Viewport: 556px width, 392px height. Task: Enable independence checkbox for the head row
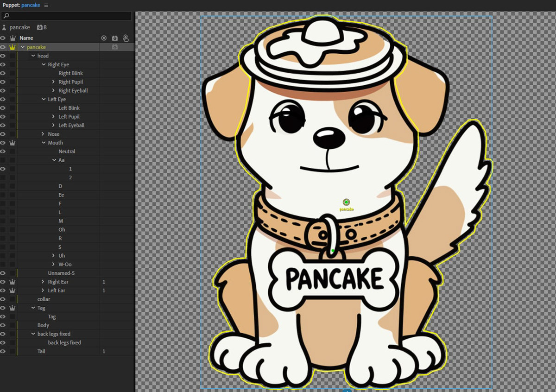(x=13, y=56)
